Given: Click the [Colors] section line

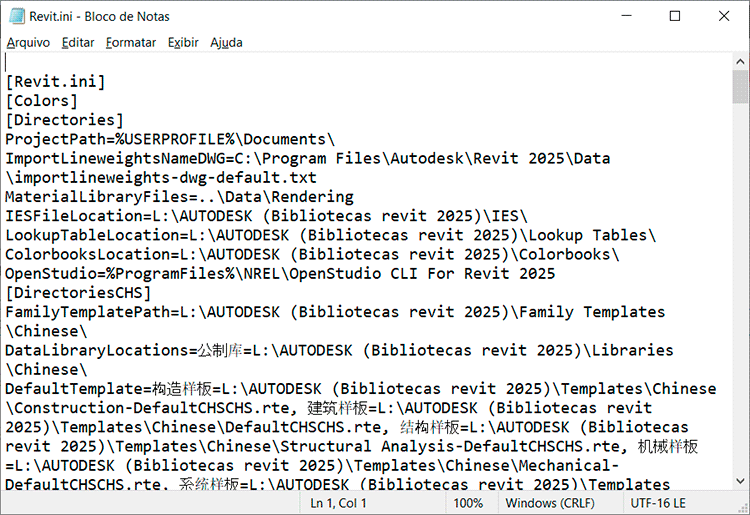Looking at the screenshot, I should click(41, 101).
